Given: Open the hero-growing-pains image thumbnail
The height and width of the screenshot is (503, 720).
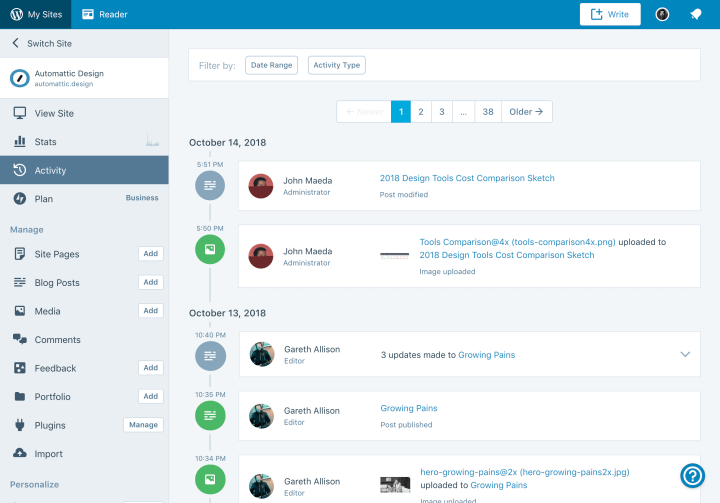Looking at the screenshot, I should [395, 485].
